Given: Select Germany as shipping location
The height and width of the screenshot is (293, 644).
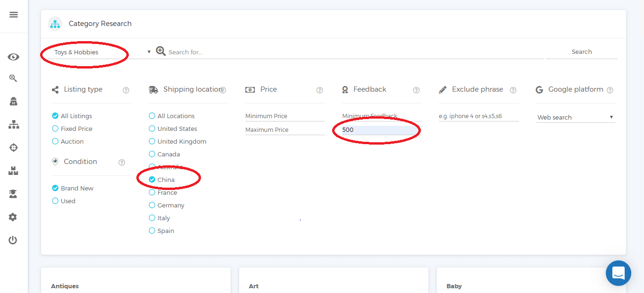Looking at the screenshot, I should [x=152, y=205].
